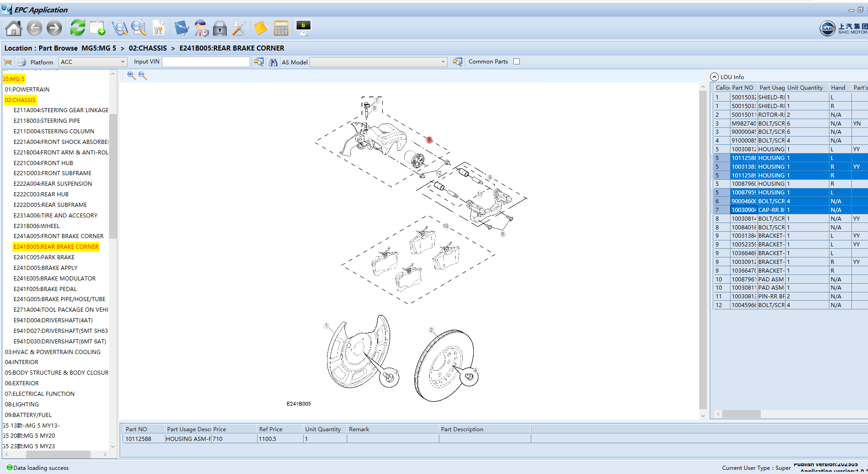This screenshot has width=868, height=474.
Task: Select E241A005:FRONT BRAKE CORNER in tree
Action: 58,236
